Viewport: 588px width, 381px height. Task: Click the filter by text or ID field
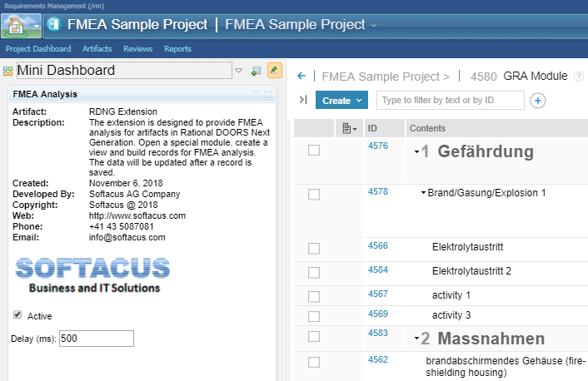tap(450, 100)
